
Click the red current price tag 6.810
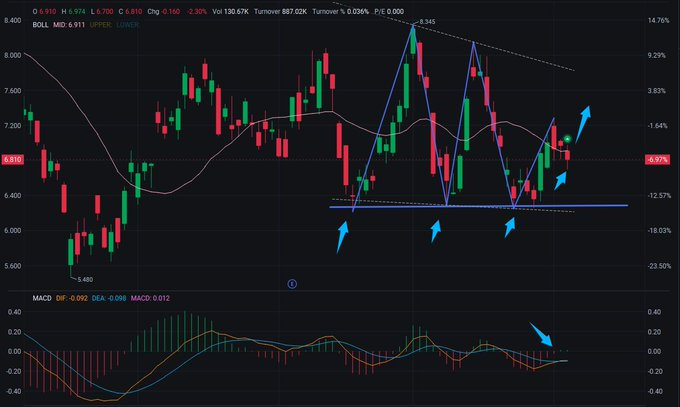tap(12, 159)
